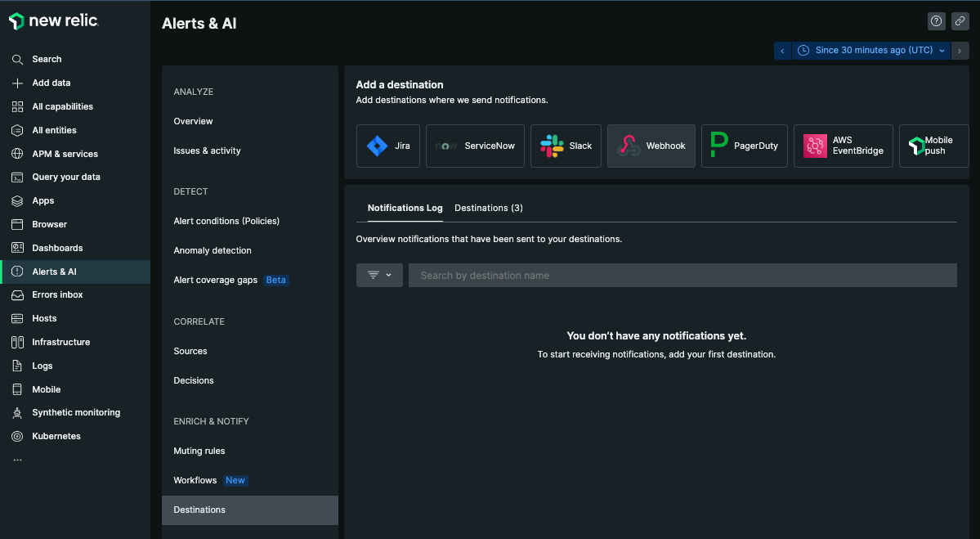
Task: Click the Query your data icon
Action: coord(17,177)
